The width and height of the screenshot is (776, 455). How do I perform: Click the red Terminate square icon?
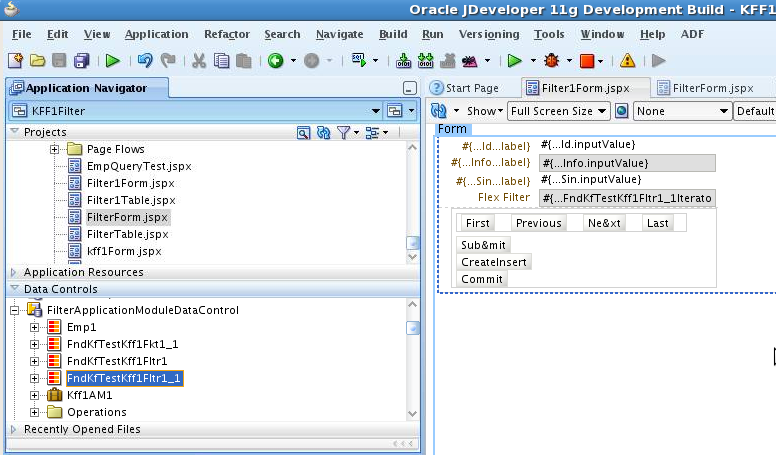tap(587, 61)
